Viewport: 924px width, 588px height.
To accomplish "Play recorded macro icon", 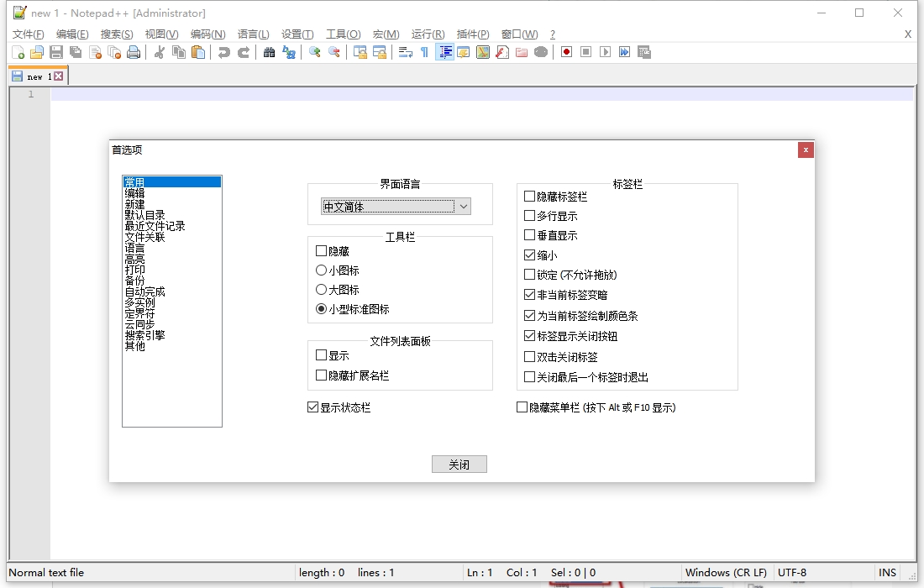I will (x=605, y=52).
